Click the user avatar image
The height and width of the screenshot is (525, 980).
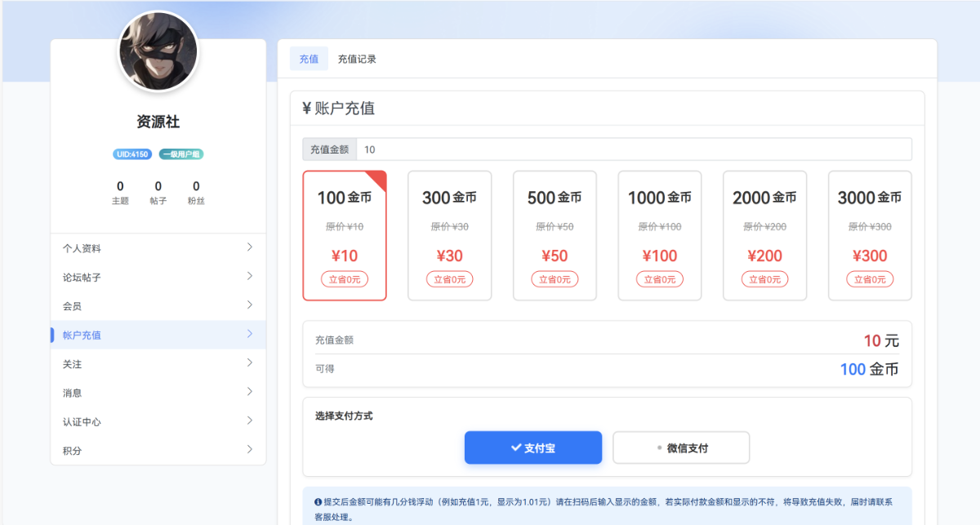158,51
